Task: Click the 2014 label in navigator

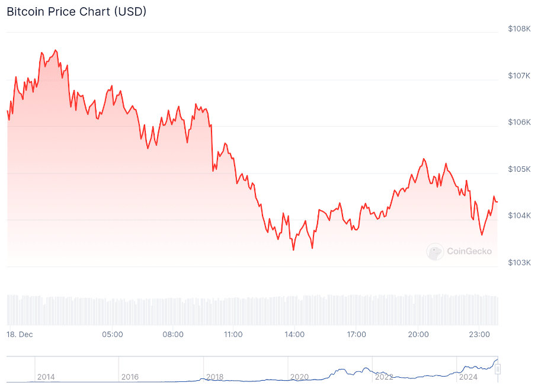Action: coord(46,377)
